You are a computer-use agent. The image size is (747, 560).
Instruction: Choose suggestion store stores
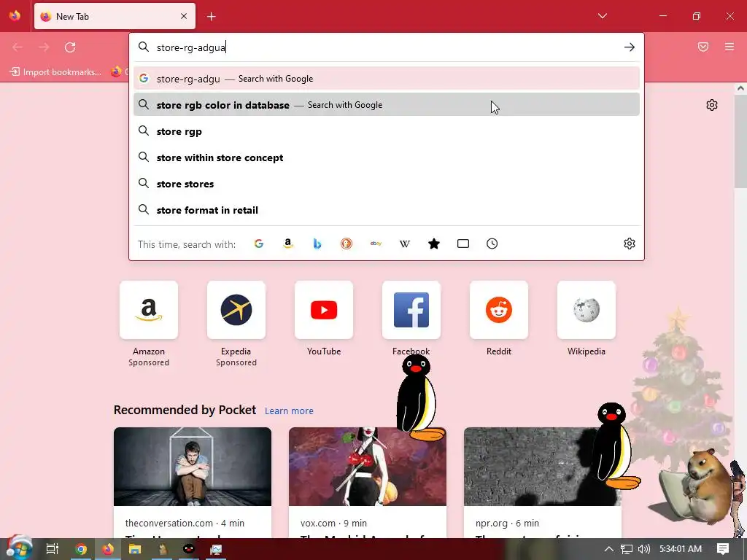pos(387,183)
